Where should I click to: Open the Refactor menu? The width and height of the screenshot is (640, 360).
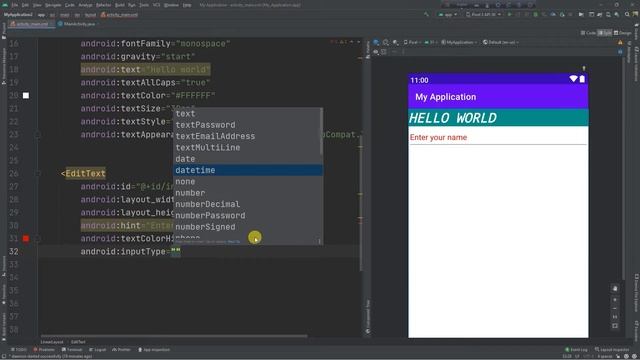104,5
